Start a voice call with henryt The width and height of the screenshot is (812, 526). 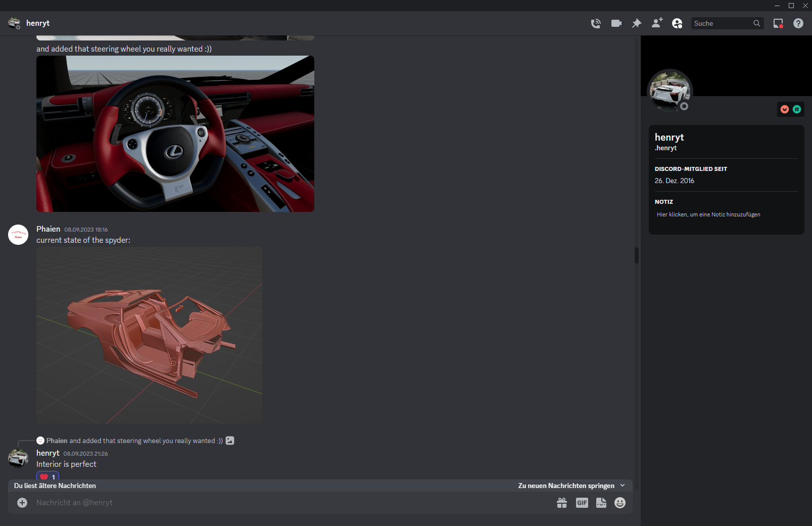596,23
